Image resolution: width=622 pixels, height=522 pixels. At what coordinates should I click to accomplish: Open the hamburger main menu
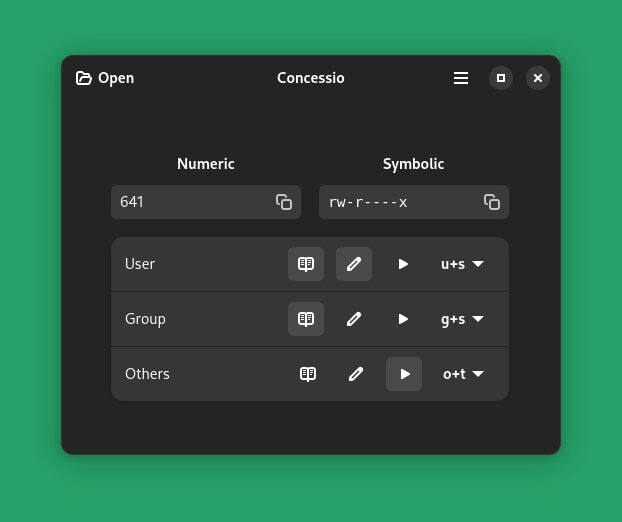pos(461,78)
